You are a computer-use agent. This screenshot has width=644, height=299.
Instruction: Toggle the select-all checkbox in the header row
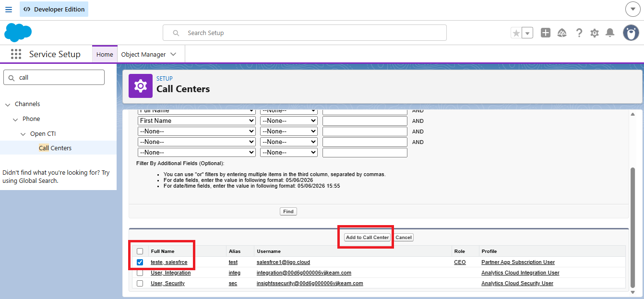[140, 251]
